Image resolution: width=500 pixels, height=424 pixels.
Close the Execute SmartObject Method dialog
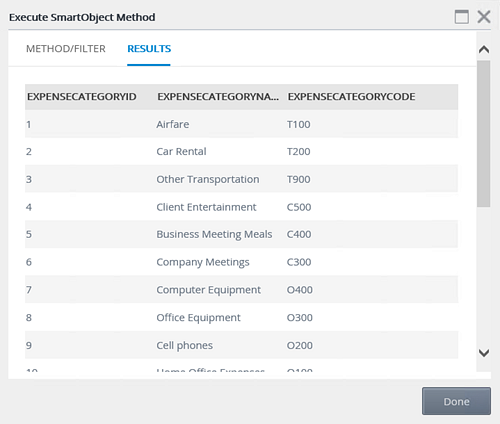[484, 17]
